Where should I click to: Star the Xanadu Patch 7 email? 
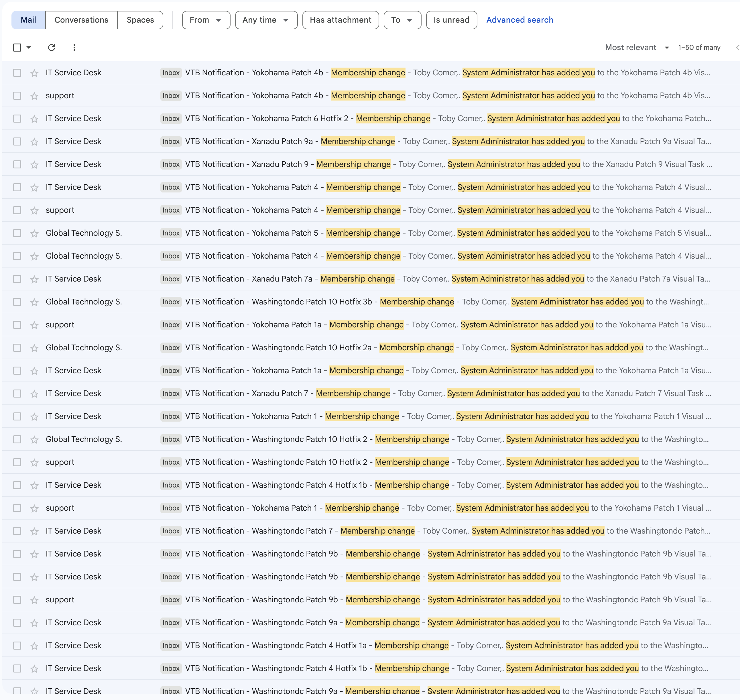(34, 394)
